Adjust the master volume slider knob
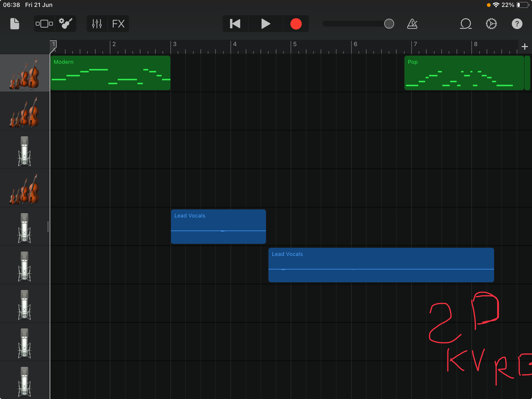 click(389, 24)
